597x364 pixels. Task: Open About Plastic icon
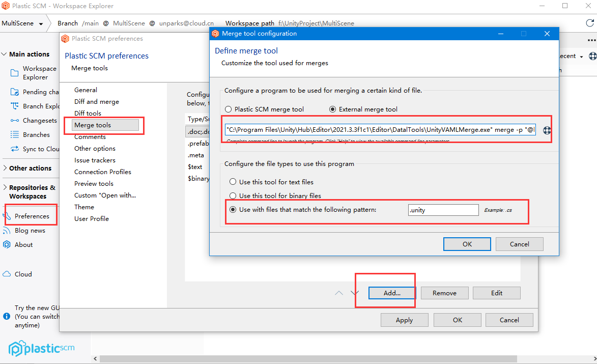click(7, 244)
